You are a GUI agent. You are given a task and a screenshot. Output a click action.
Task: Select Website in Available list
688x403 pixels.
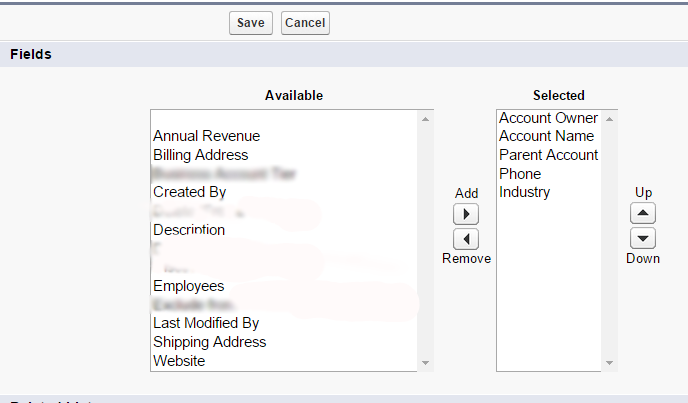179,361
